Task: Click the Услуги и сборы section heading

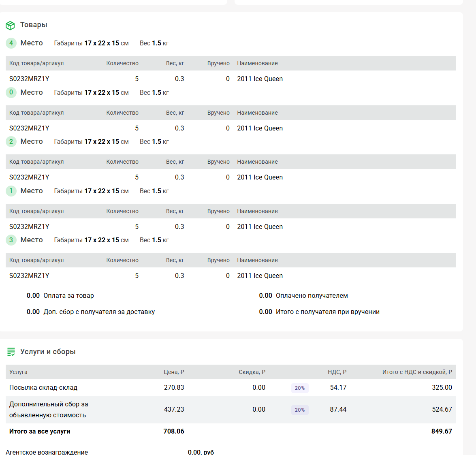Action: (x=48, y=352)
